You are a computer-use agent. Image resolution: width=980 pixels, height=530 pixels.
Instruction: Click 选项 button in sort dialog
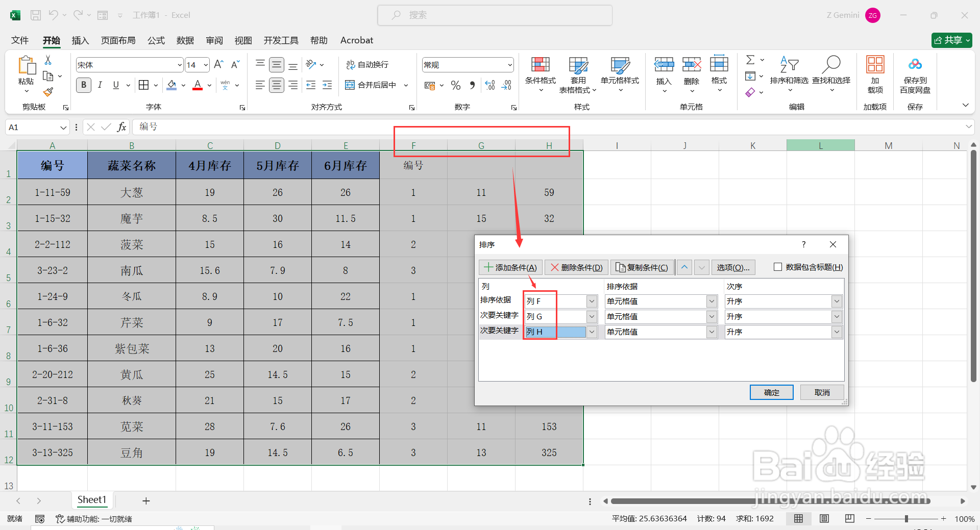[733, 267]
